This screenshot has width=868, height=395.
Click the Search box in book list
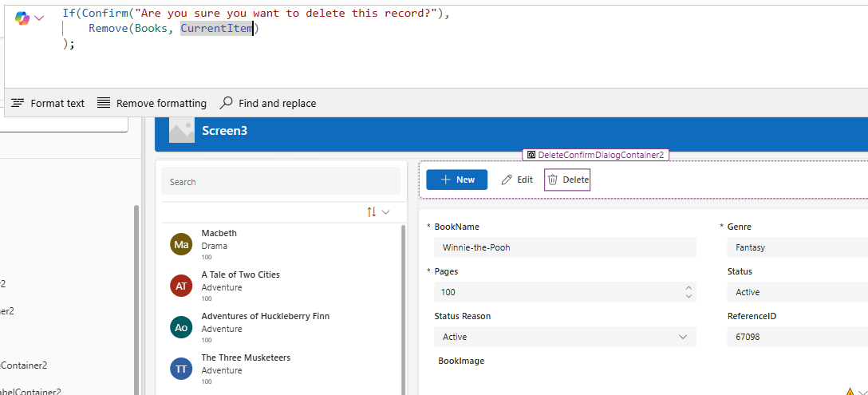click(281, 182)
